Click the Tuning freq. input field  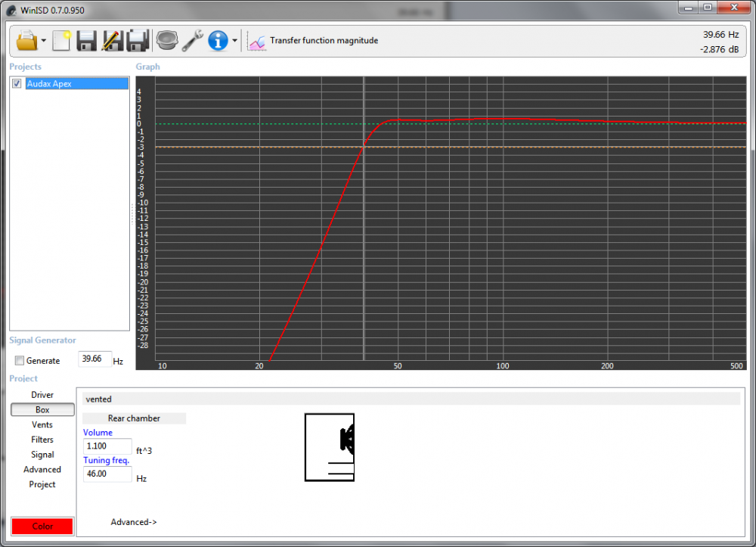coord(107,474)
